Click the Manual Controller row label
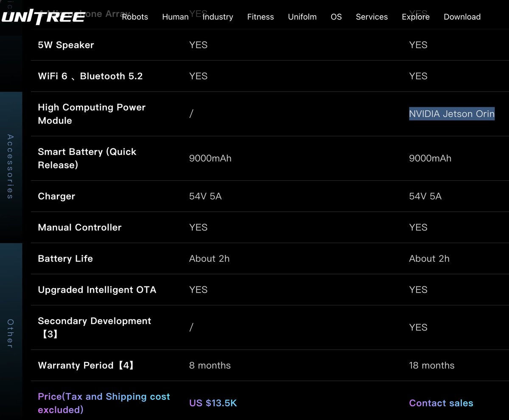Image resolution: width=509 pixels, height=420 pixels. (x=80, y=227)
